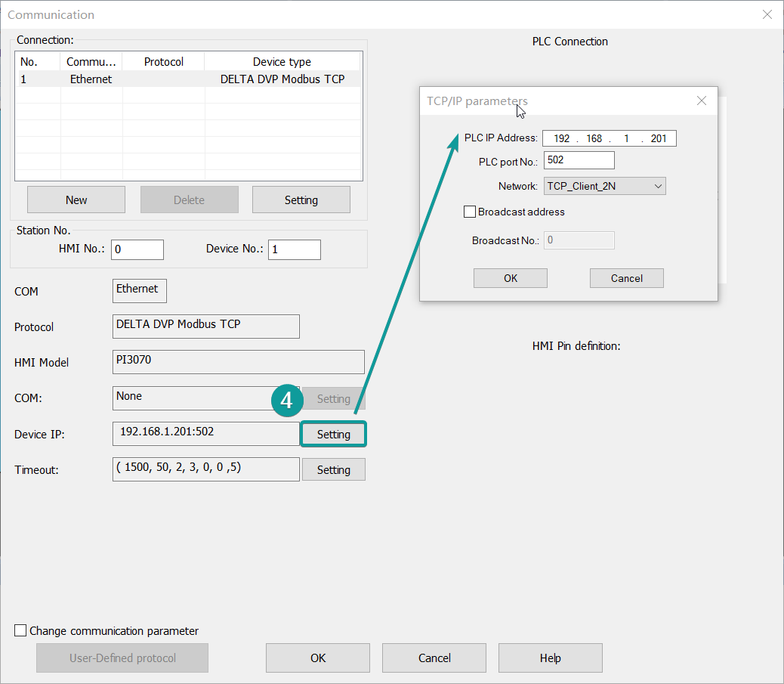This screenshot has height=684, width=784.
Task: Click the Device No. input field
Action: (x=294, y=249)
